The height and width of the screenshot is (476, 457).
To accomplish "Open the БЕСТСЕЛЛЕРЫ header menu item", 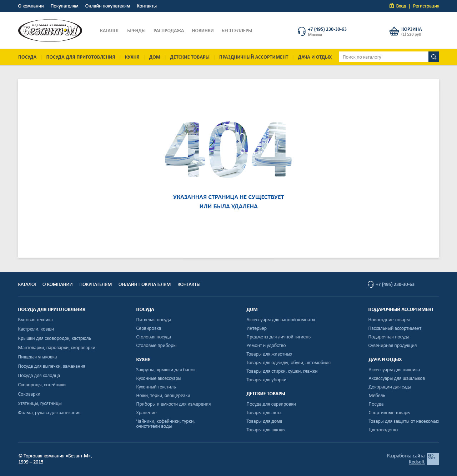I will tap(237, 31).
